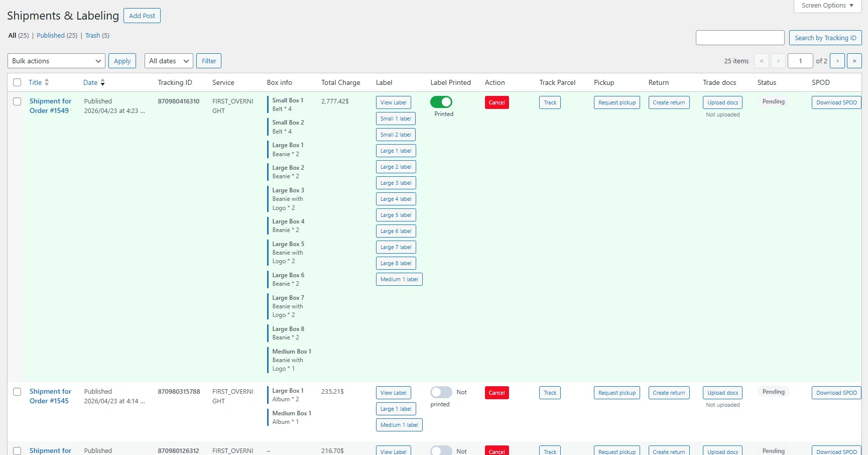868x455 pixels.
Task: Toggle Label Printed on for Order #1545
Action: tap(441, 392)
